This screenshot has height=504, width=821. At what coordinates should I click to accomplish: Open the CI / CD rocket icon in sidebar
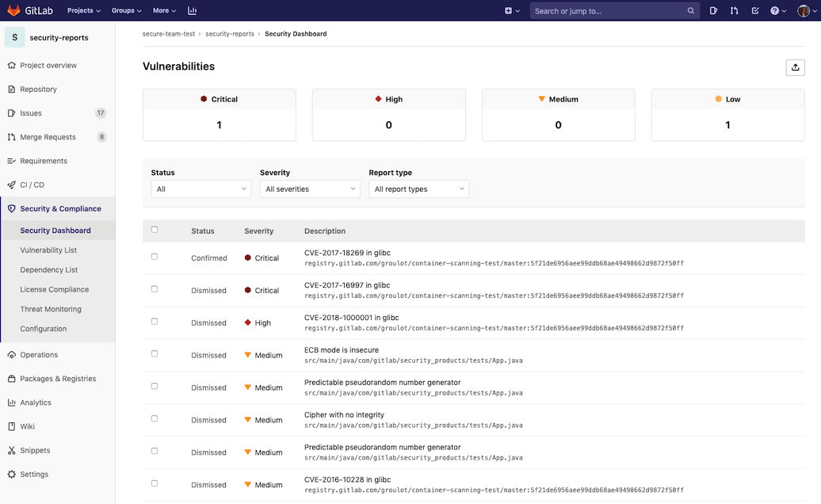coord(11,185)
